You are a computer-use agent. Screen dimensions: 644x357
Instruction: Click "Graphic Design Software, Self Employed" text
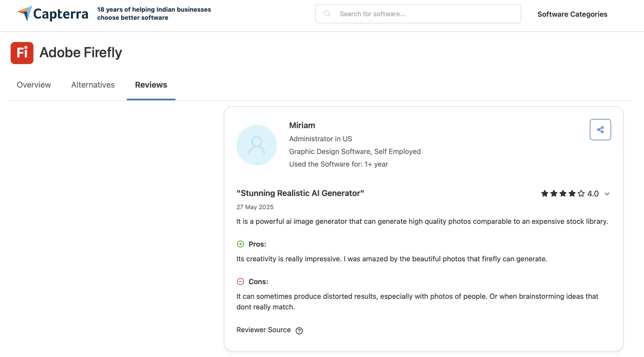[355, 151]
